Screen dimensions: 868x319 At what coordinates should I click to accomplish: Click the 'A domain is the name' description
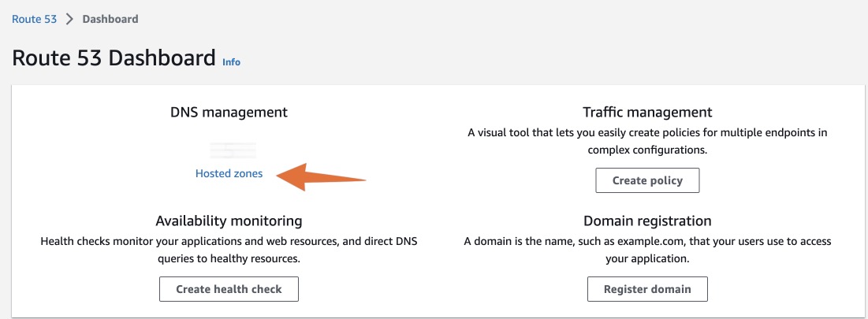coord(647,250)
